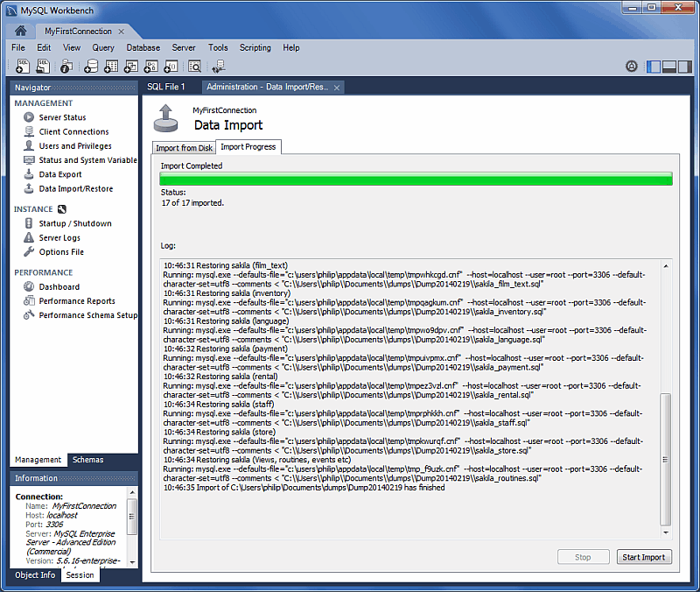
Task: Open Status and System Variables
Action: point(87,160)
